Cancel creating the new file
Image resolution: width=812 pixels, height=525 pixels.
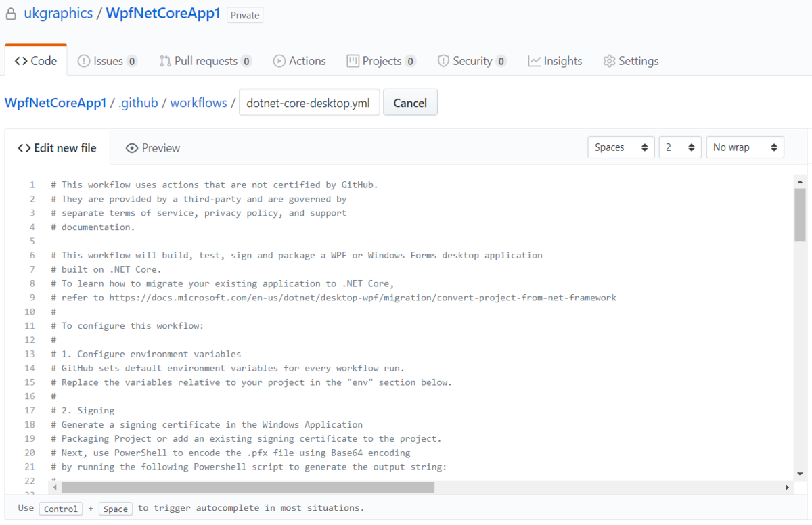410,103
